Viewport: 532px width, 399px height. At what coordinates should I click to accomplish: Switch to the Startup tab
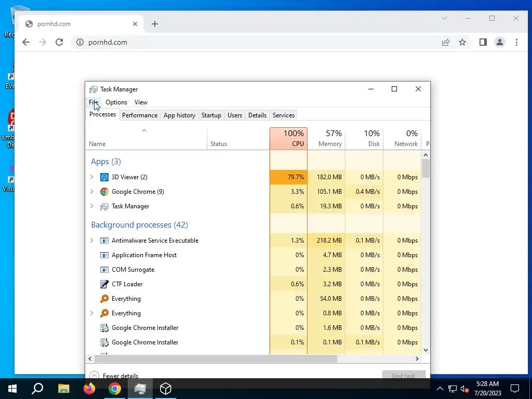point(211,115)
